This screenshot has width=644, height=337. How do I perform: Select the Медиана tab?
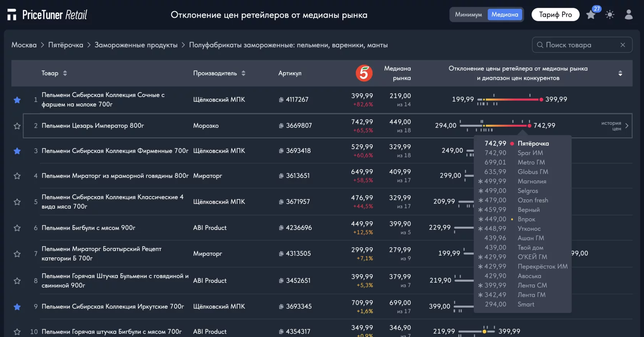tap(505, 15)
